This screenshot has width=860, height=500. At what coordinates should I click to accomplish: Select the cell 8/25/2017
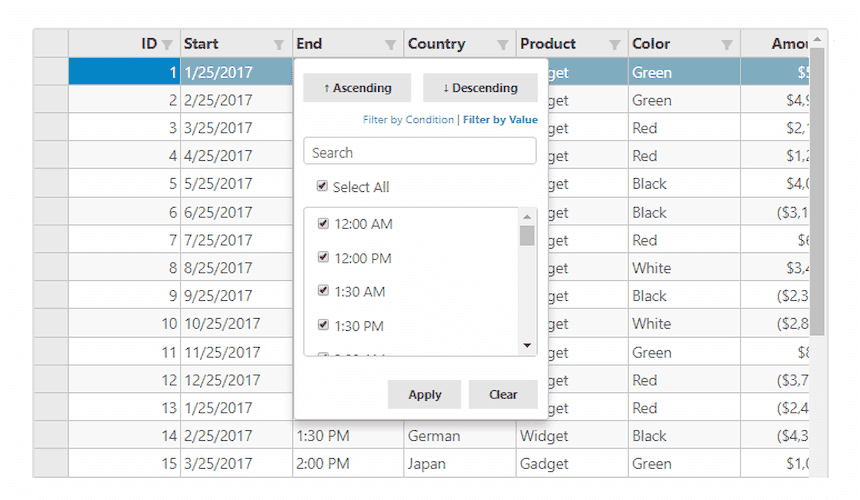pyautogui.click(x=236, y=268)
